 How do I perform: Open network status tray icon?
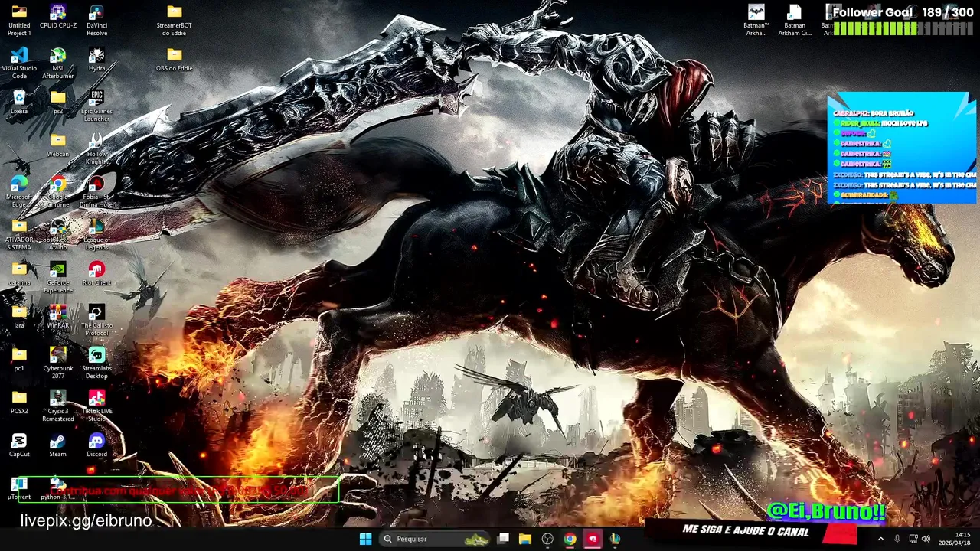913,539
